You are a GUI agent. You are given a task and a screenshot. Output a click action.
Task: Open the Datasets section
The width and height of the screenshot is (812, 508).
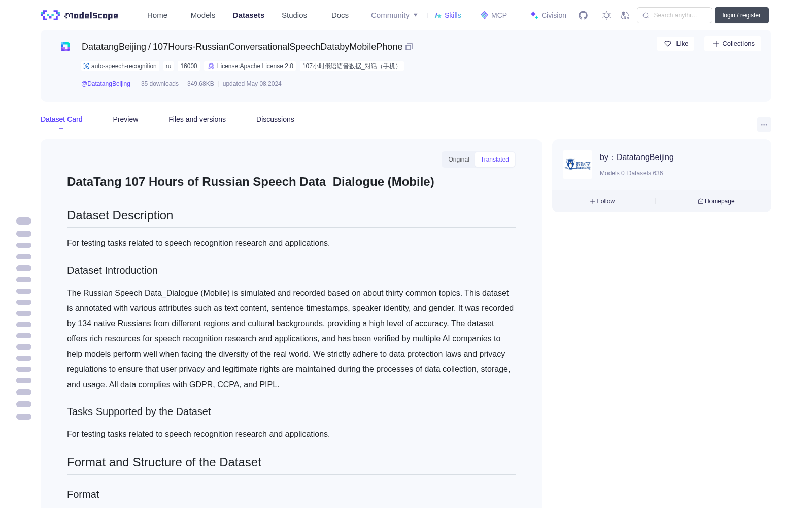point(249,15)
